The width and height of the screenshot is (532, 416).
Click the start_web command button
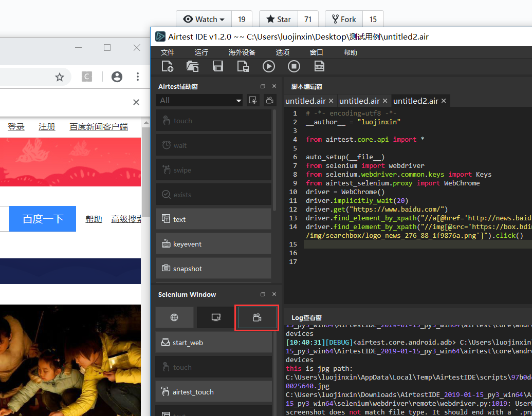213,343
